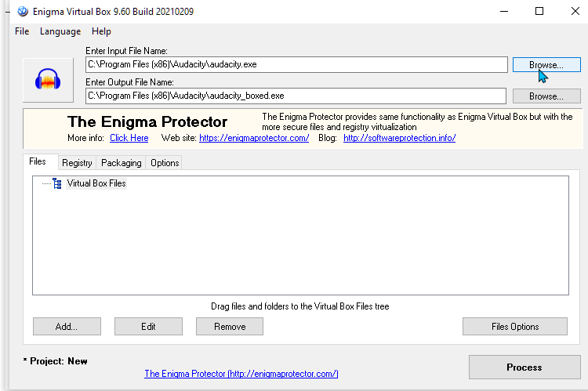
Task: Open the https://enigmaprotector.com/ web site link
Action: 254,138
